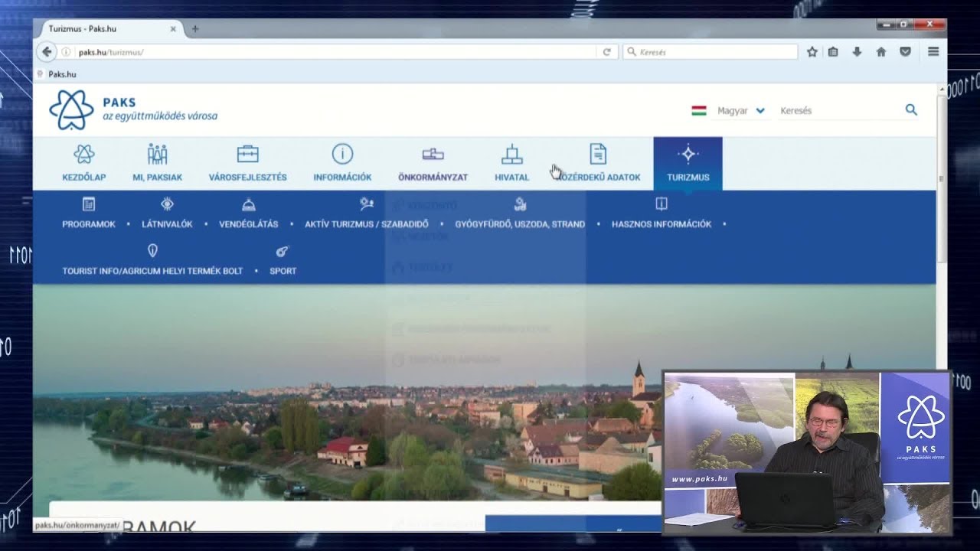Select the Városfejlesztés briefcase icon
This screenshot has width=980, height=551.
[247, 155]
